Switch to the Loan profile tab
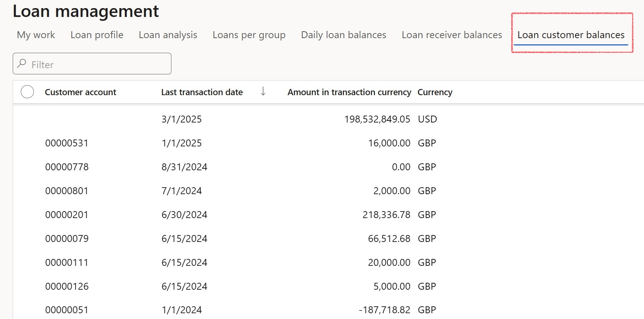This screenshot has height=319, width=644. (x=97, y=35)
